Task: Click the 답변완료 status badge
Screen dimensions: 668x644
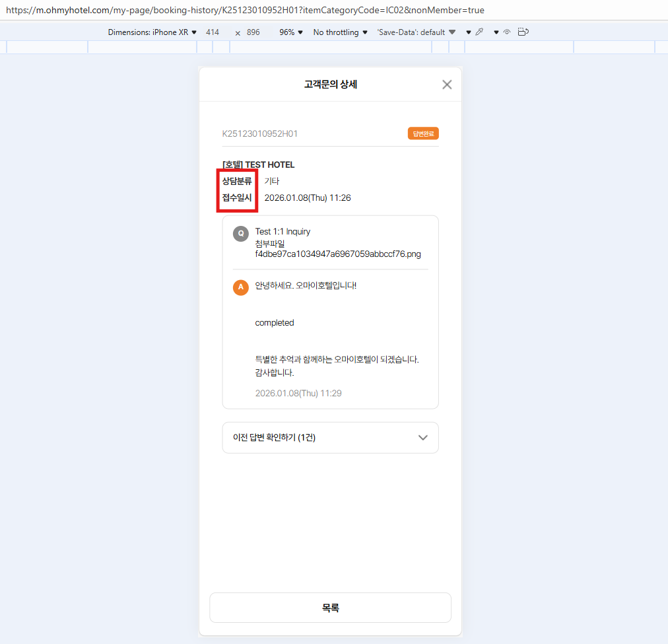Action: [x=423, y=133]
